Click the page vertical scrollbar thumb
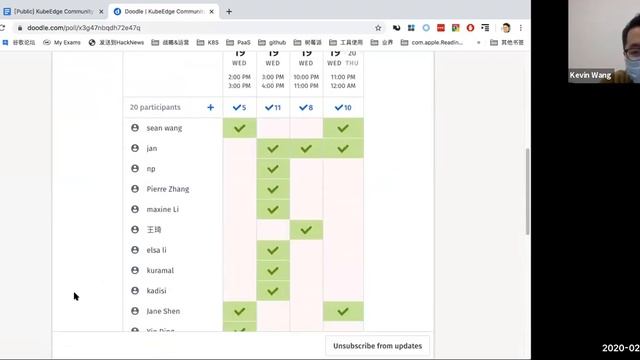The image size is (640, 360). pyautogui.click(x=527, y=191)
